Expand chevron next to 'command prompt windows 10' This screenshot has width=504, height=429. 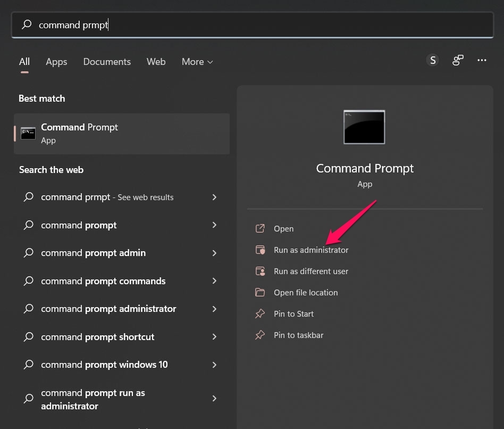coord(214,365)
